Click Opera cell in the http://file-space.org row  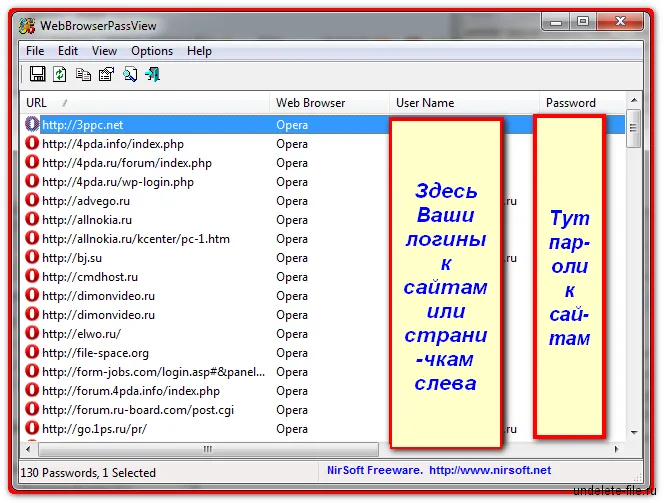click(292, 353)
